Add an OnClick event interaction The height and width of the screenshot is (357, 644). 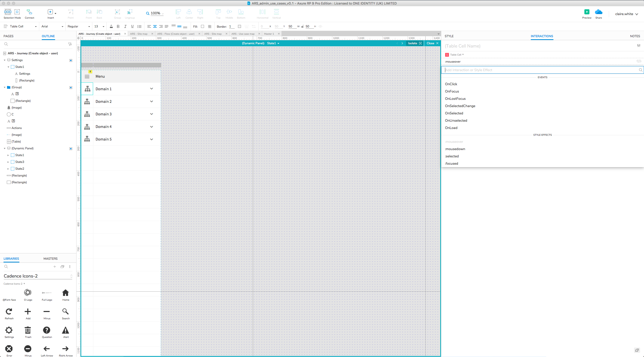[451, 84]
